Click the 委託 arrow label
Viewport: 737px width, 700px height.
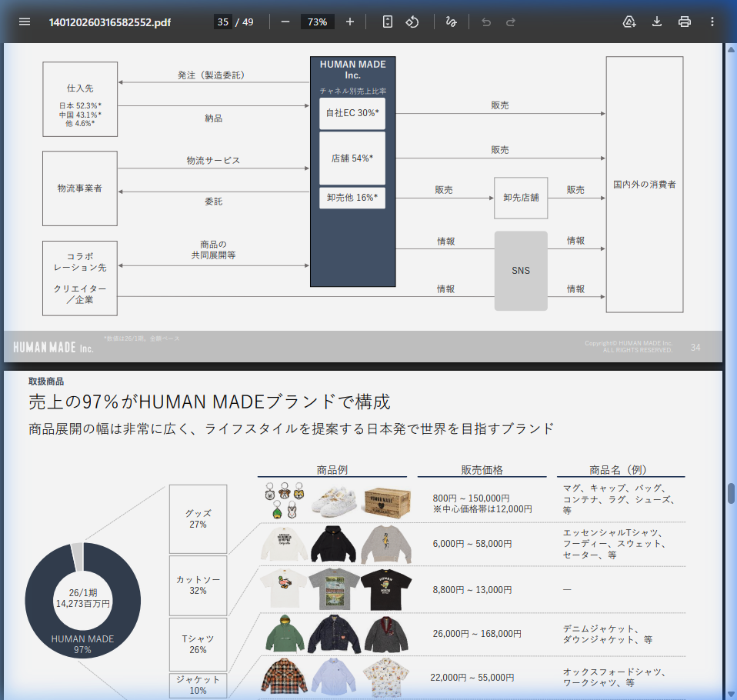click(x=213, y=202)
